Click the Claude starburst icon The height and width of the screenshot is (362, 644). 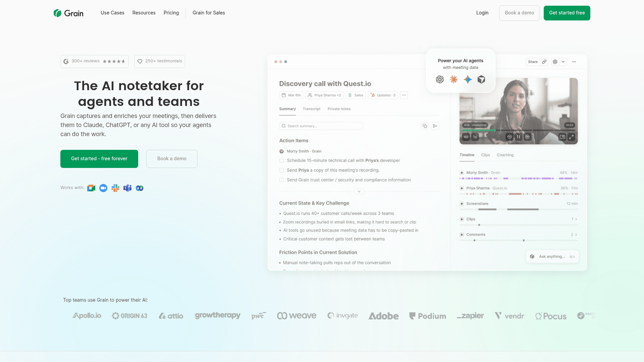pos(453,79)
